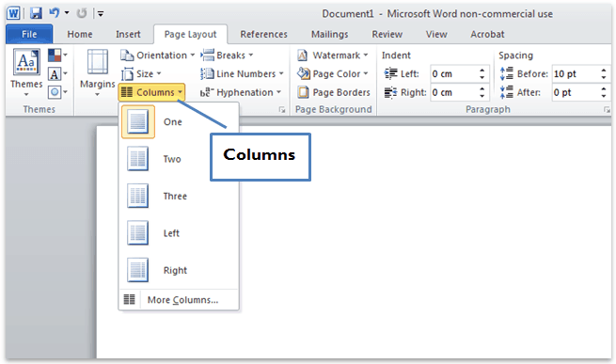Decrease the Indent Right value

[482, 96]
